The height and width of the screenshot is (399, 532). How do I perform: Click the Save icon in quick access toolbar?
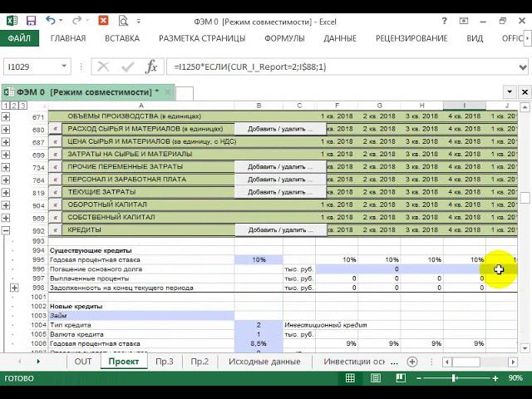[31, 21]
